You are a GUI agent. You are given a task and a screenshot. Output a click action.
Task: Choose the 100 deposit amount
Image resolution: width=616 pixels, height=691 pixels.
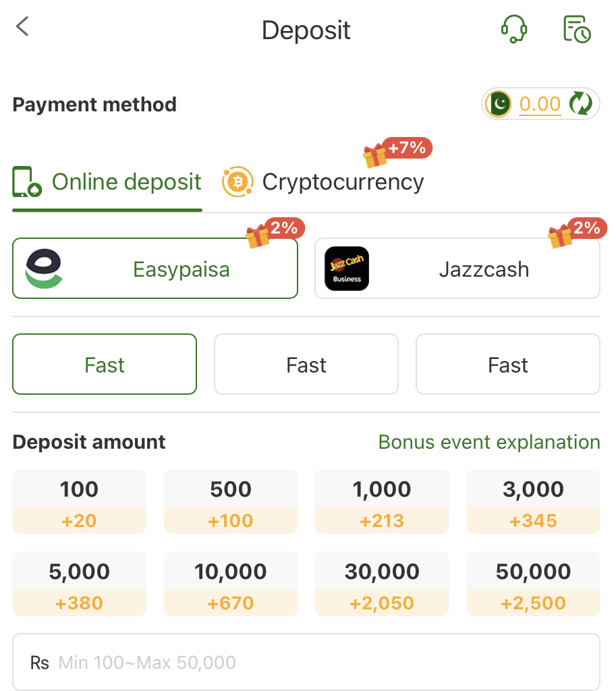pos(79,501)
